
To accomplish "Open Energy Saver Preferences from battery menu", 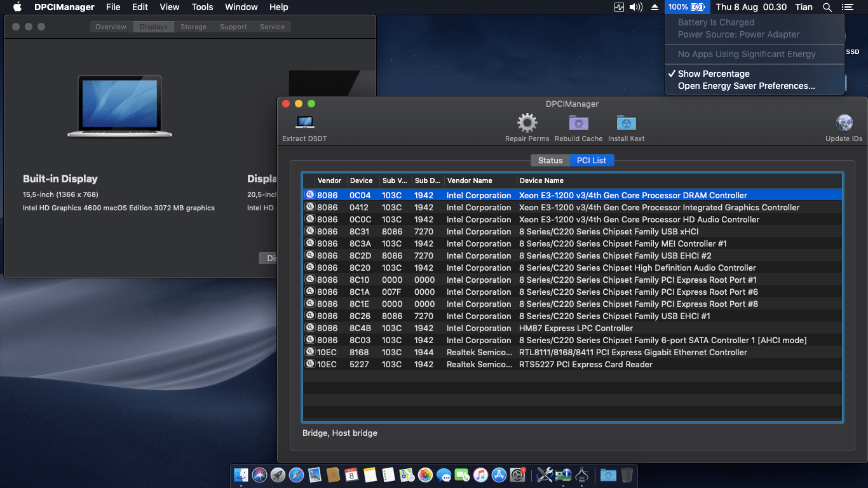I will tap(754, 86).
